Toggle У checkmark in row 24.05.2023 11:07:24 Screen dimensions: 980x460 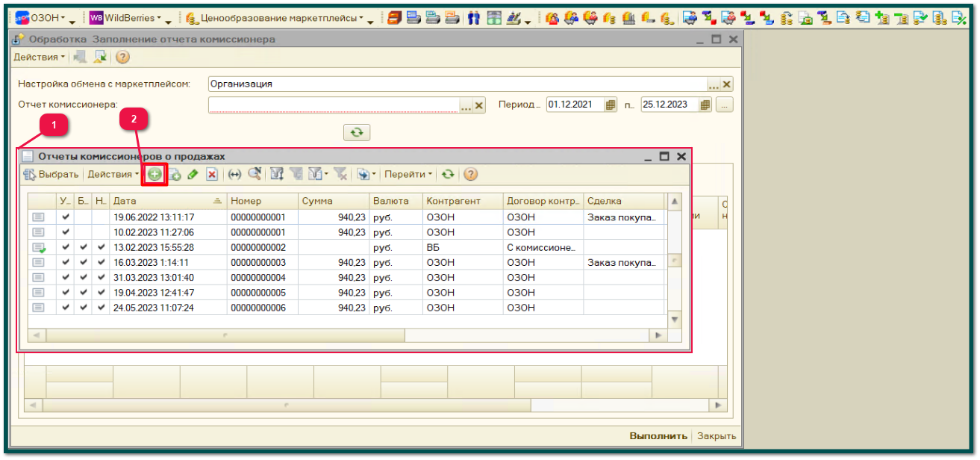pyautogui.click(x=66, y=307)
